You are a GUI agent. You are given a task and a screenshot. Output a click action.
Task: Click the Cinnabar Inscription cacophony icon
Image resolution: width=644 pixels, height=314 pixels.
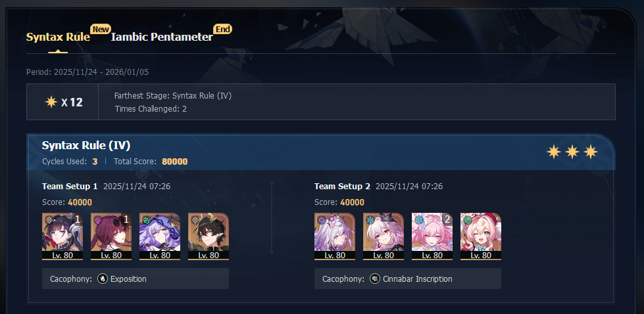[374, 279]
